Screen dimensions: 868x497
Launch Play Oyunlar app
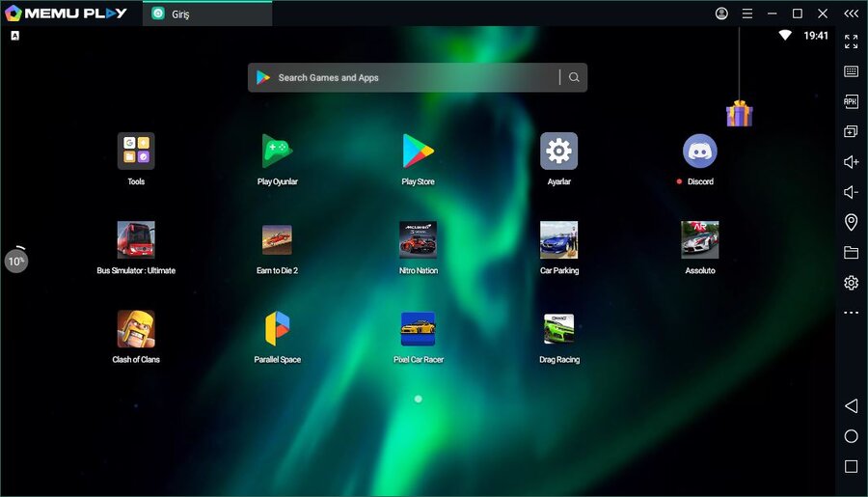tap(277, 151)
